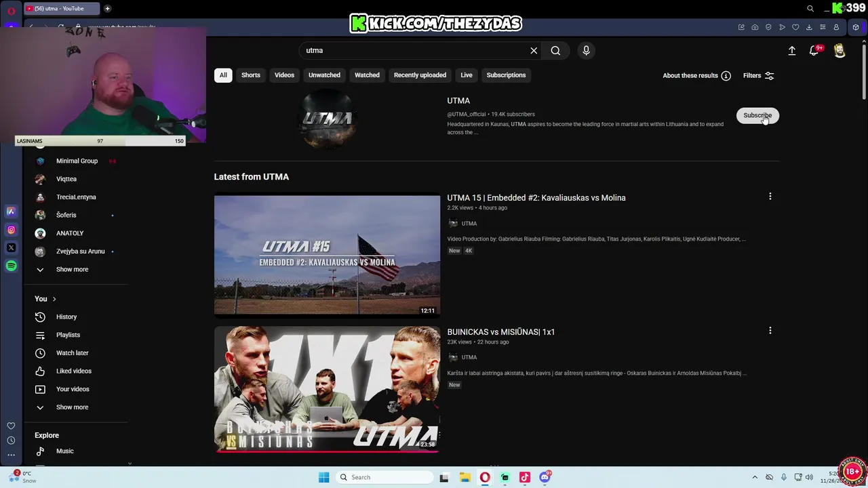
Task: Select the Shorts filter chip
Action: 251,75
